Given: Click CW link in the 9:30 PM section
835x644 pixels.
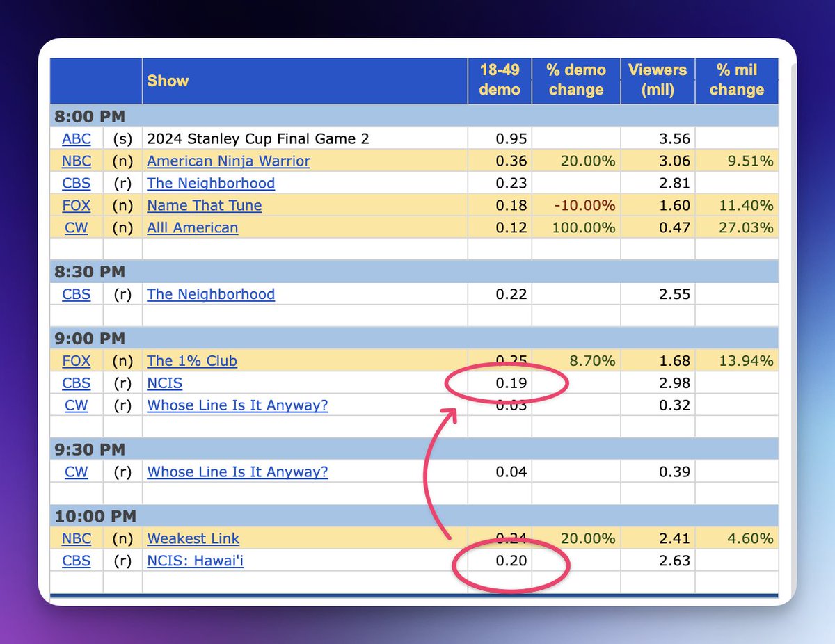Looking at the screenshot, I should (77, 472).
